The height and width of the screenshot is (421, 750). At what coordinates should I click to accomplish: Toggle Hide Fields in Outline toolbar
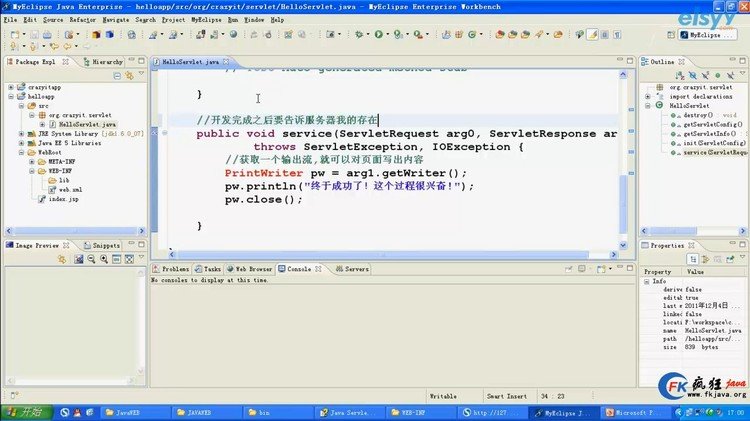click(x=693, y=76)
